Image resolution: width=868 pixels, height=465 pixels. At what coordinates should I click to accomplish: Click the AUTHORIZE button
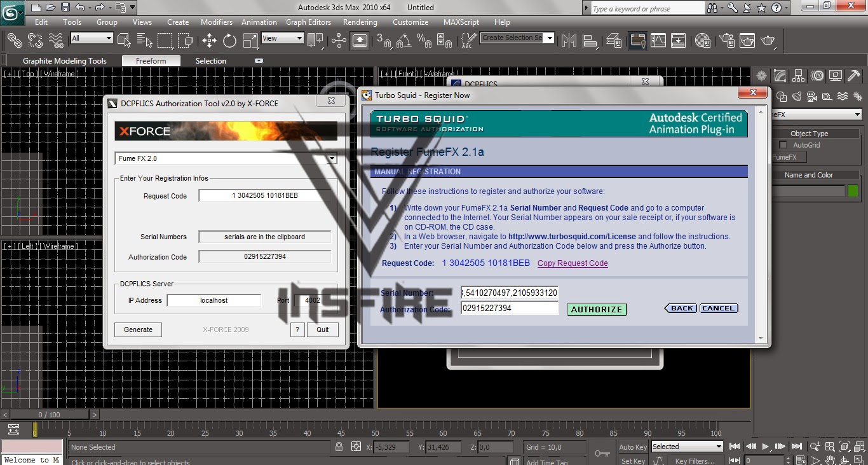pos(597,309)
